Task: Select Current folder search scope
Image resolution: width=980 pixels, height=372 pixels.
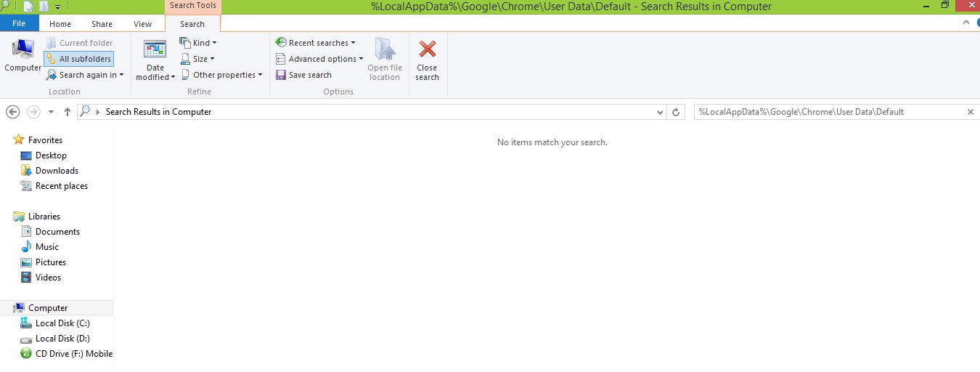Action: [x=79, y=43]
